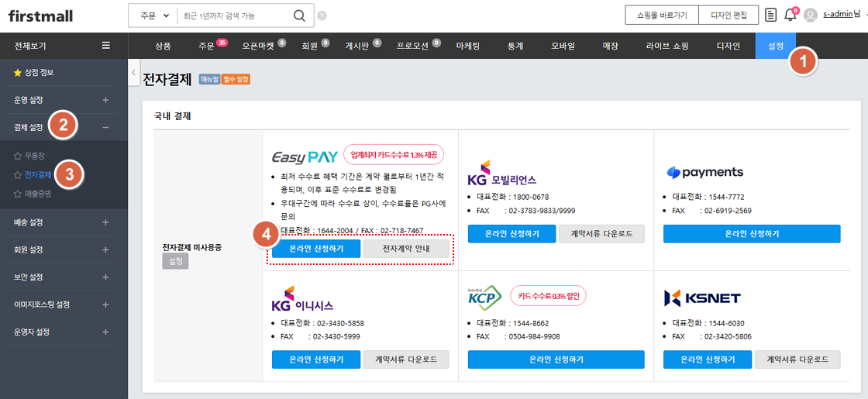Image resolution: width=868 pixels, height=399 pixels.
Task: Open 상점 정보 in sidebar
Action: [40, 73]
